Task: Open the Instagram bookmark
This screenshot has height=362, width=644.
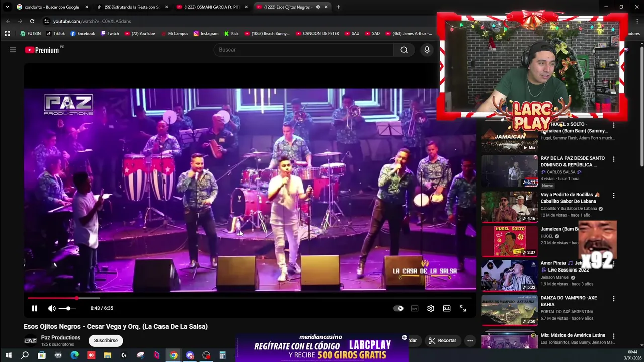Action: pyautogui.click(x=206, y=34)
